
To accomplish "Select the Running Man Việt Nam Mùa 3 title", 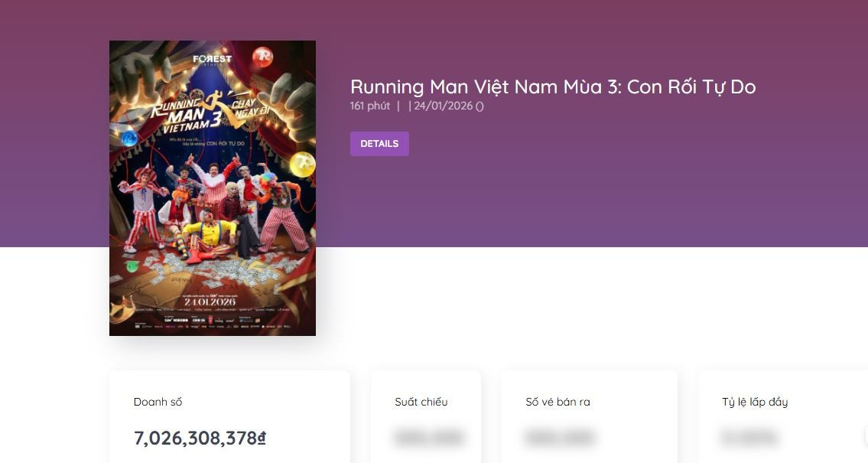I will (553, 87).
